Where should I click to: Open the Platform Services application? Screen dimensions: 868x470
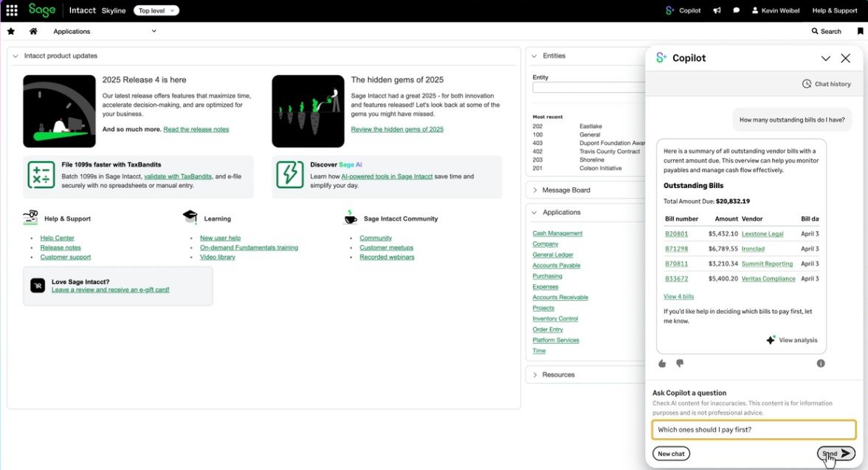pos(556,340)
